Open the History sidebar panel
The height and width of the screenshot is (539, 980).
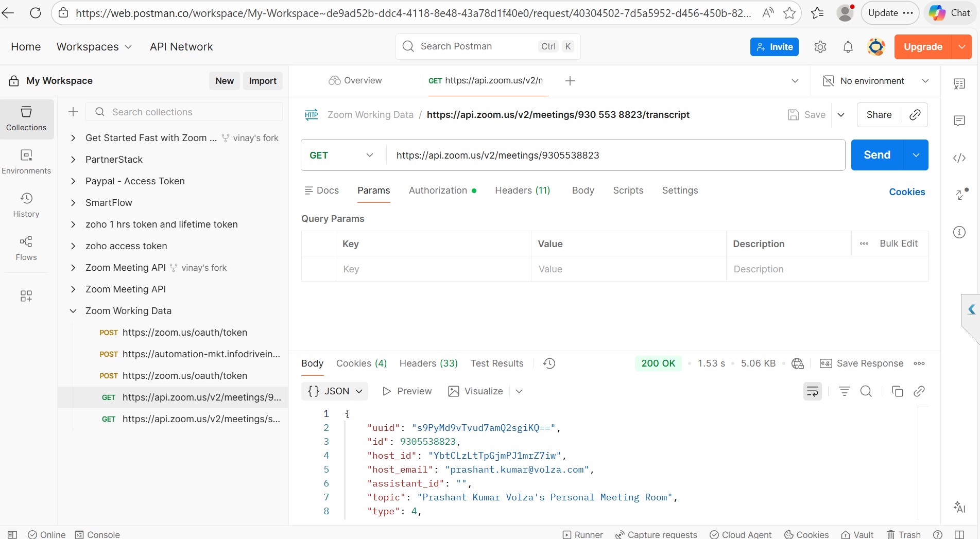(26, 205)
